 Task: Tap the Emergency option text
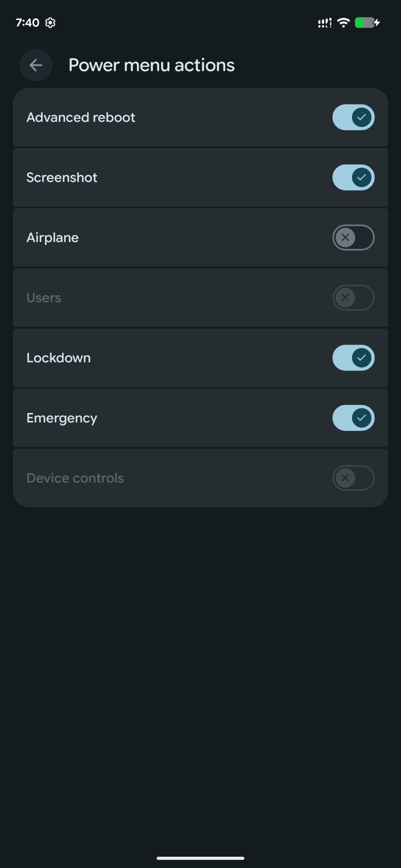tap(62, 418)
